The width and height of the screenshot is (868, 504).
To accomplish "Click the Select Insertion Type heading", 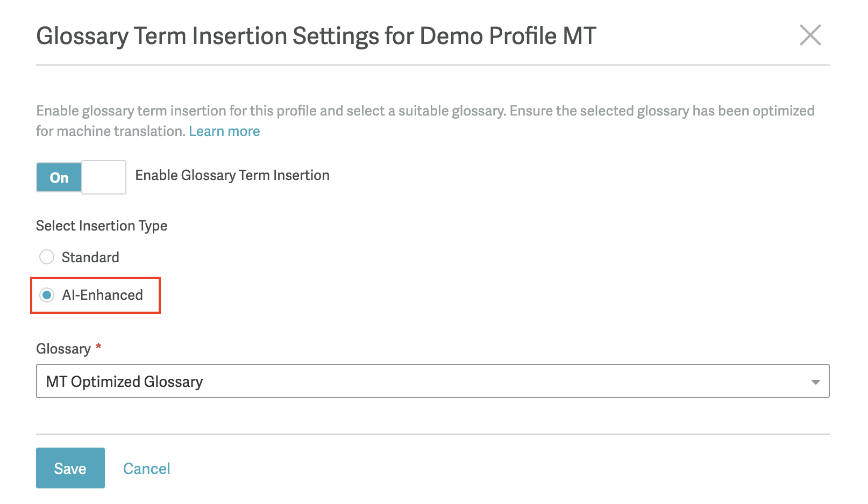I will coord(102,226).
